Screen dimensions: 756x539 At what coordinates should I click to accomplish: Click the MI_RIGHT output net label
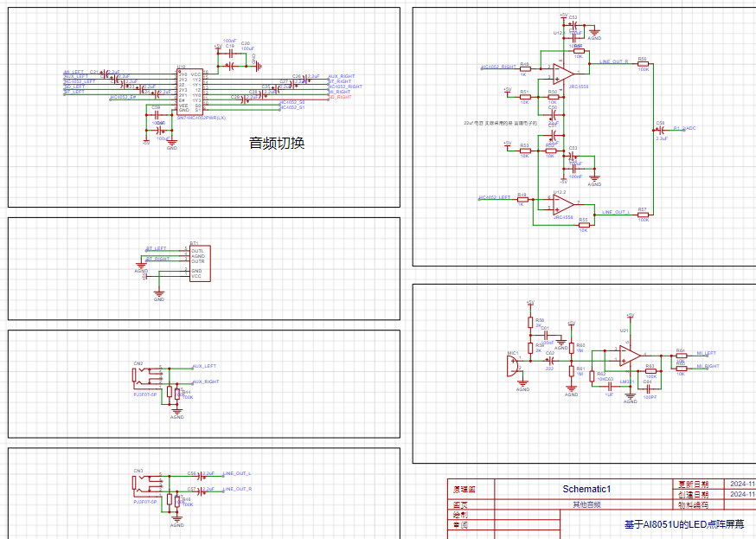(x=708, y=367)
